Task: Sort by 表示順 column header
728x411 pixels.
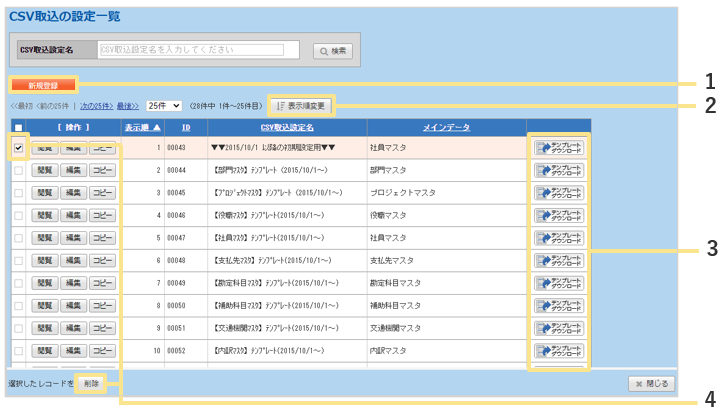Action: tap(142, 128)
